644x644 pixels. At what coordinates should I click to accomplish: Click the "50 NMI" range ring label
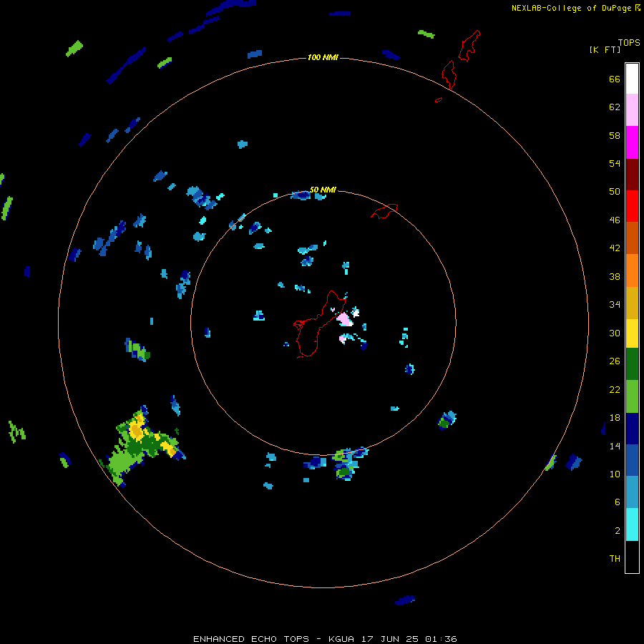pos(323,190)
